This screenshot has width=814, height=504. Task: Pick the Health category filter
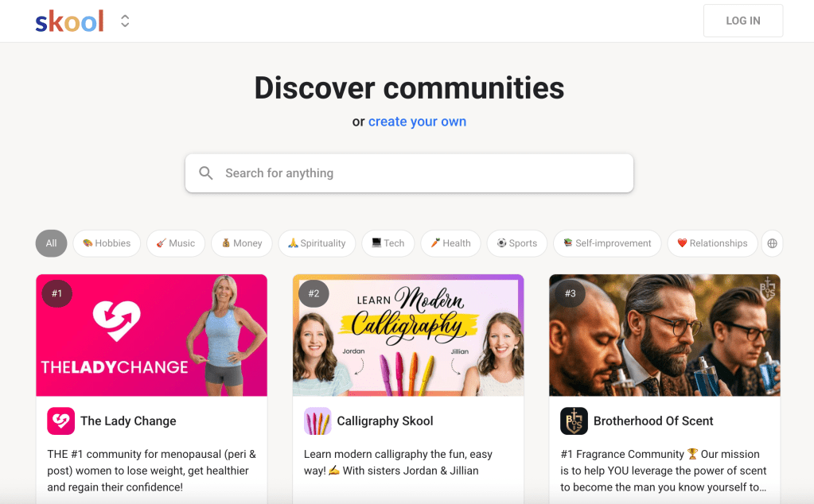[450, 243]
